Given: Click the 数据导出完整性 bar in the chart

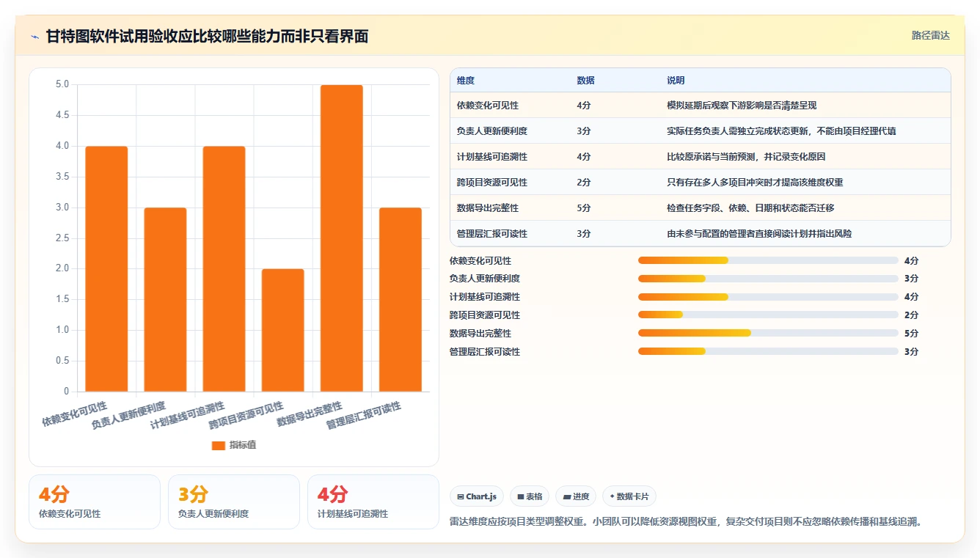Looking at the screenshot, I should (x=341, y=238).
